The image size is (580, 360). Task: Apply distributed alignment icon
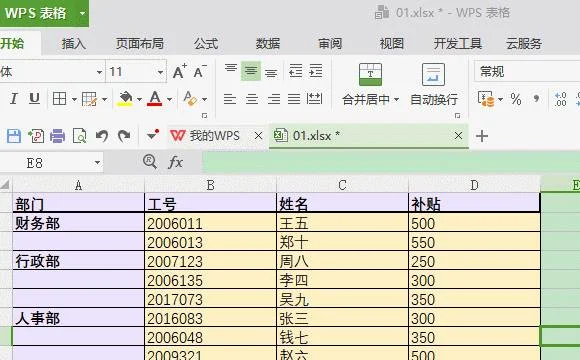click(314, 99)
